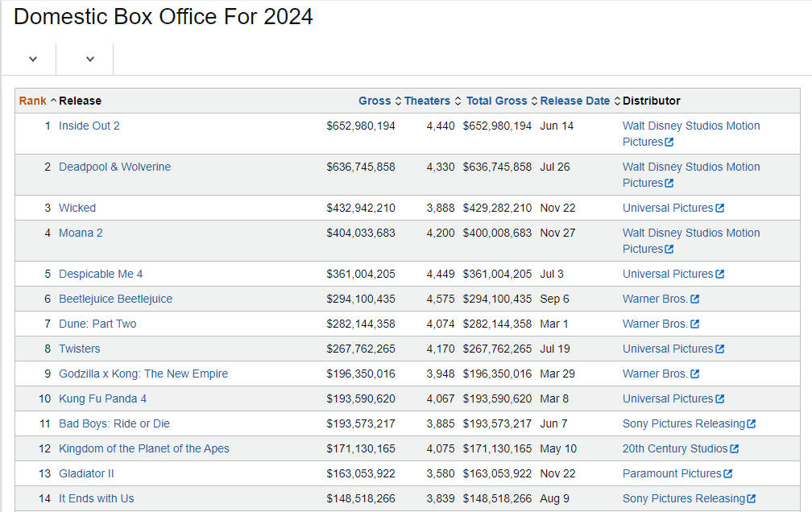The height and width of the screenshot is (512, 812).
Task: Click the sort arrow icon next to Rank
Action: tap(53, 101)
